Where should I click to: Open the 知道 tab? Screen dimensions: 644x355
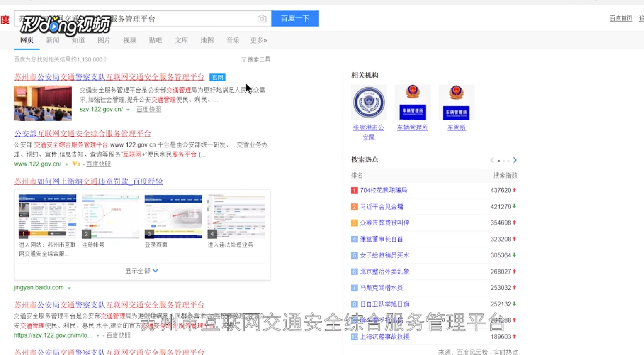coord(78,40)
